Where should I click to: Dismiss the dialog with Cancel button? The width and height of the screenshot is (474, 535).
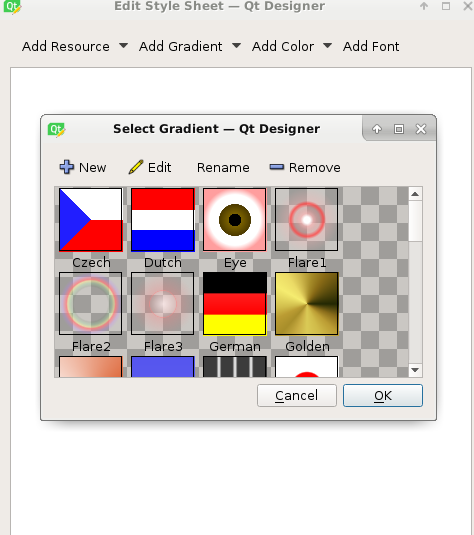pos(297,395)
